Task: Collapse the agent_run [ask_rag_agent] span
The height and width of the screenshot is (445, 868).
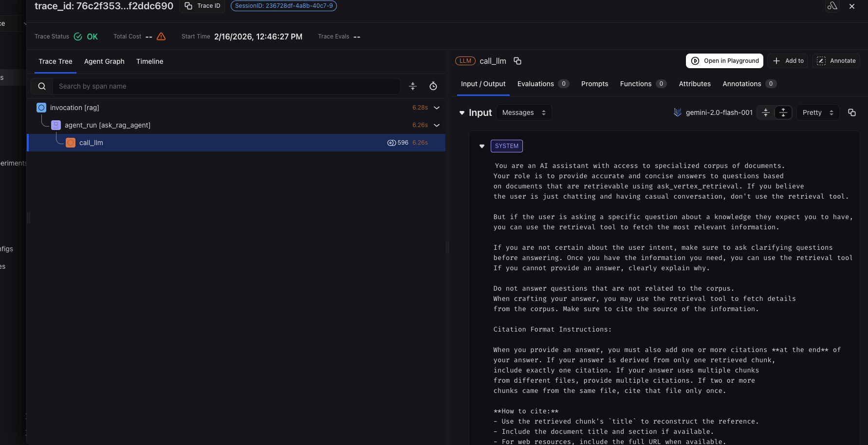Action: pyautogui.click(x=437, y=125)
